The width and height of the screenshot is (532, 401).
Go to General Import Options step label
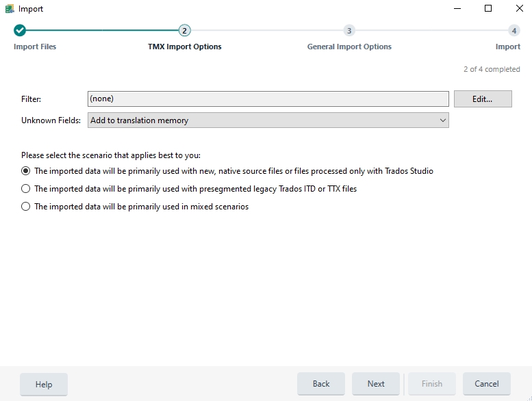click(349, 47)
